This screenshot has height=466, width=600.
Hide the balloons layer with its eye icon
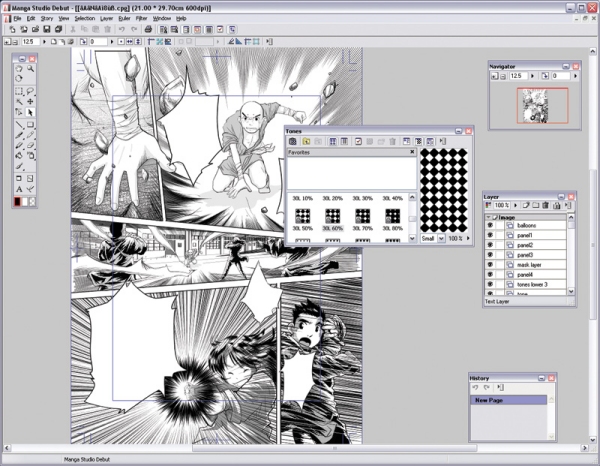490,225
